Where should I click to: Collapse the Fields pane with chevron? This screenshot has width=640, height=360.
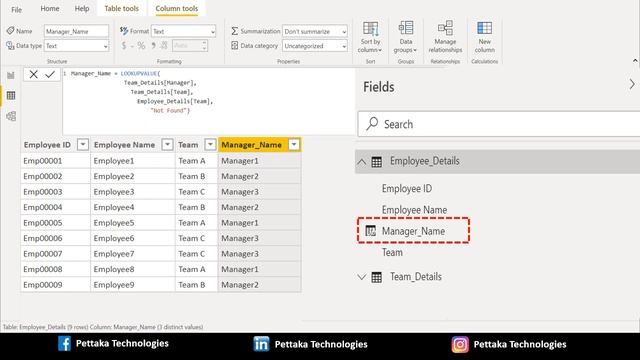click(x=632, y=84)
